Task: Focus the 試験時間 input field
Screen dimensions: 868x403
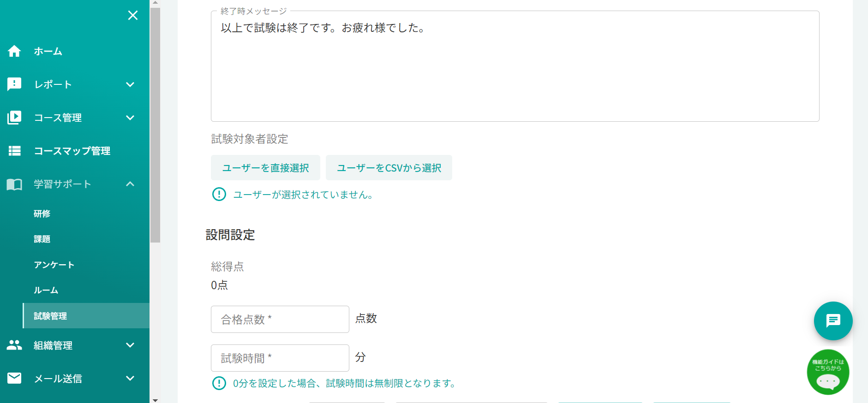Action: 280,358
